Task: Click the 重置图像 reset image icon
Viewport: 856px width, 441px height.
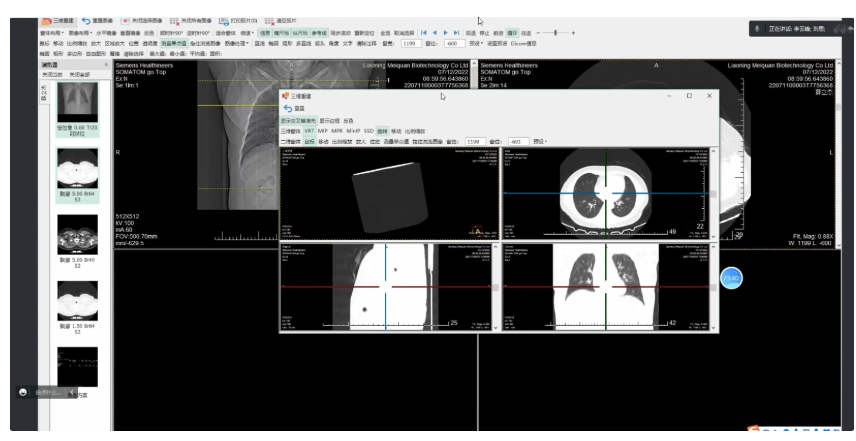Action: 86,21
